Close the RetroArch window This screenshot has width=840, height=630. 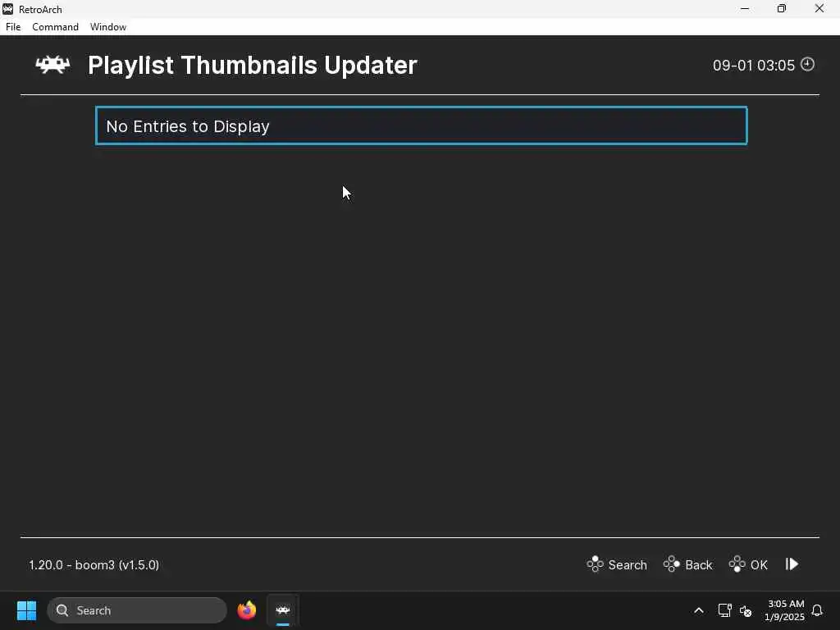[819, 8]
